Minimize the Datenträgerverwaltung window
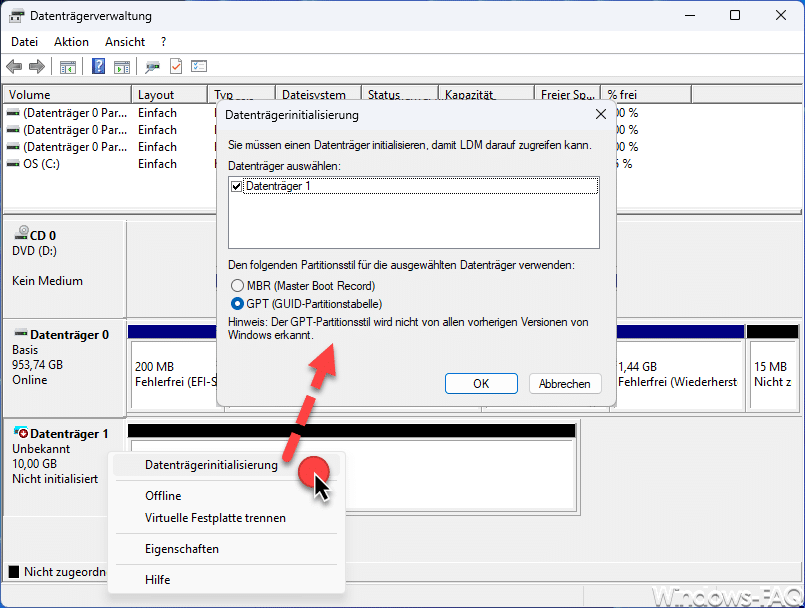Viewport: 805px width, 608px height. pos(689,15)
